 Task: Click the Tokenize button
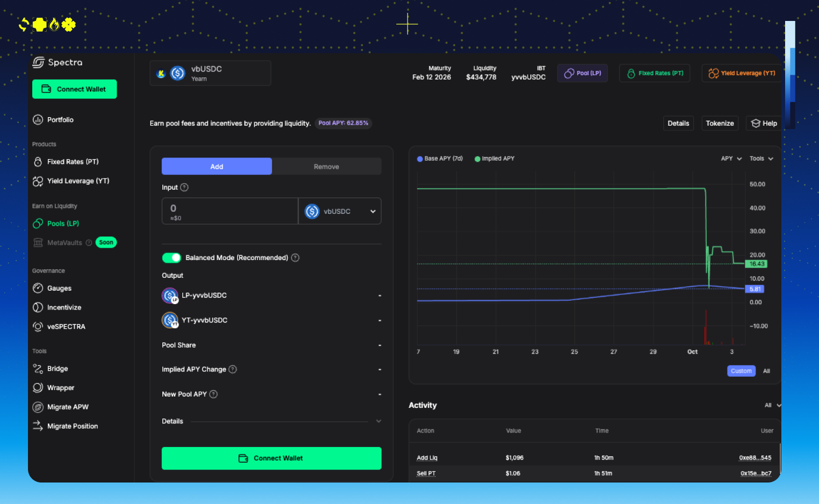[720, 124]
